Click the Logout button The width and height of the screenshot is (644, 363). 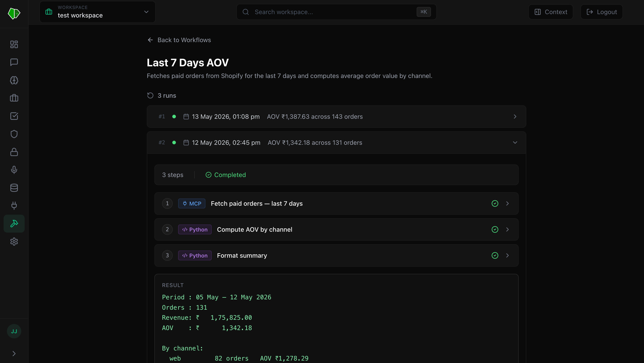click(601, 12)
